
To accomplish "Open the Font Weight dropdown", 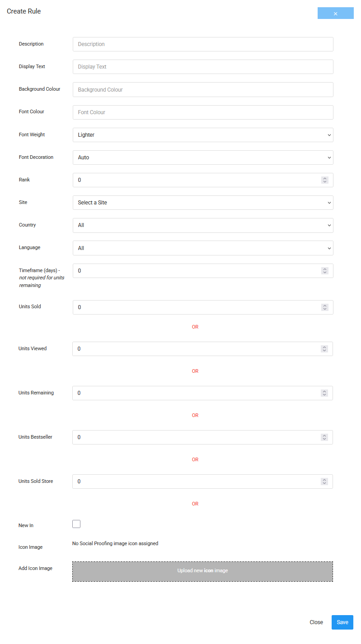I will click(202, 135).
